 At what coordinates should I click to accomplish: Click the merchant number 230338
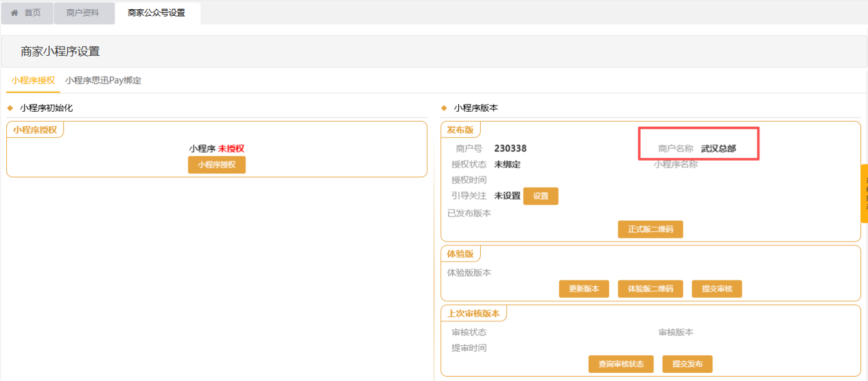[x=510, y=149]
